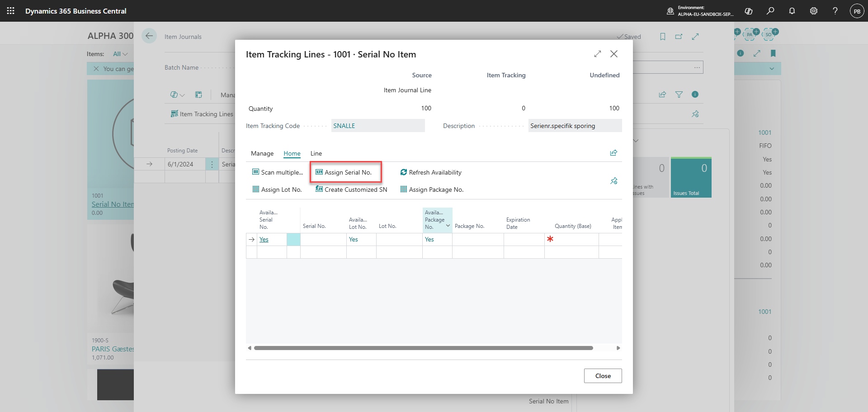Switch to the Manage tab
The image size is (868, 412).
pos(262,153)
